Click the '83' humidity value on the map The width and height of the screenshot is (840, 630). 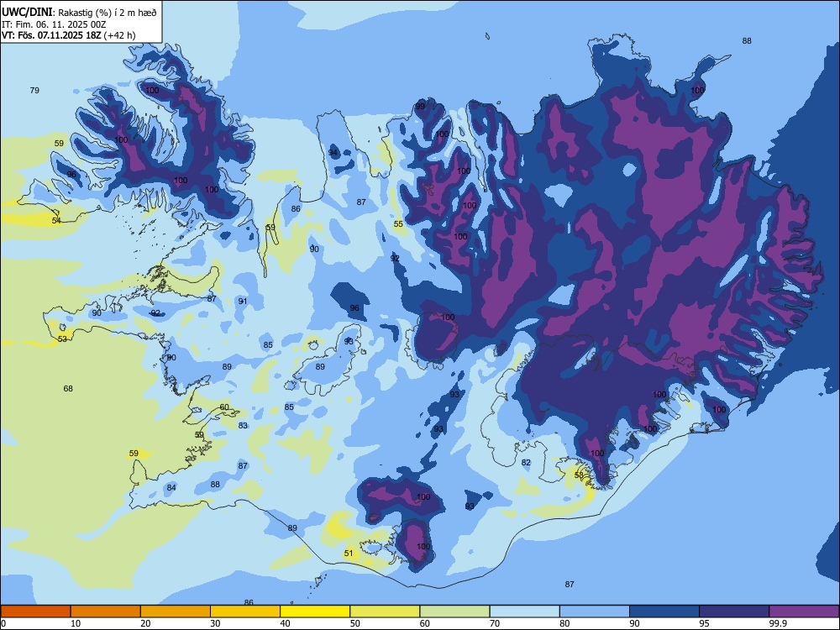click(244, 425)
